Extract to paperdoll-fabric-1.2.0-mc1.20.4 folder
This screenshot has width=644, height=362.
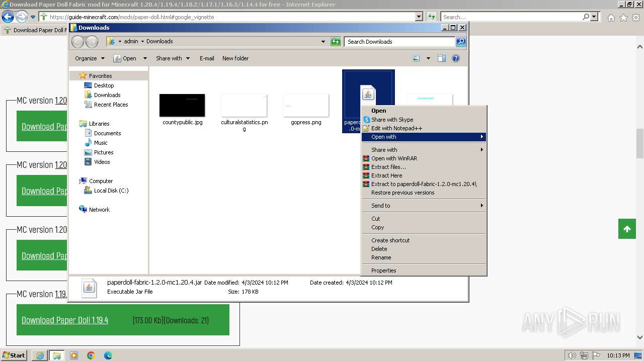(x=424, y=184)
